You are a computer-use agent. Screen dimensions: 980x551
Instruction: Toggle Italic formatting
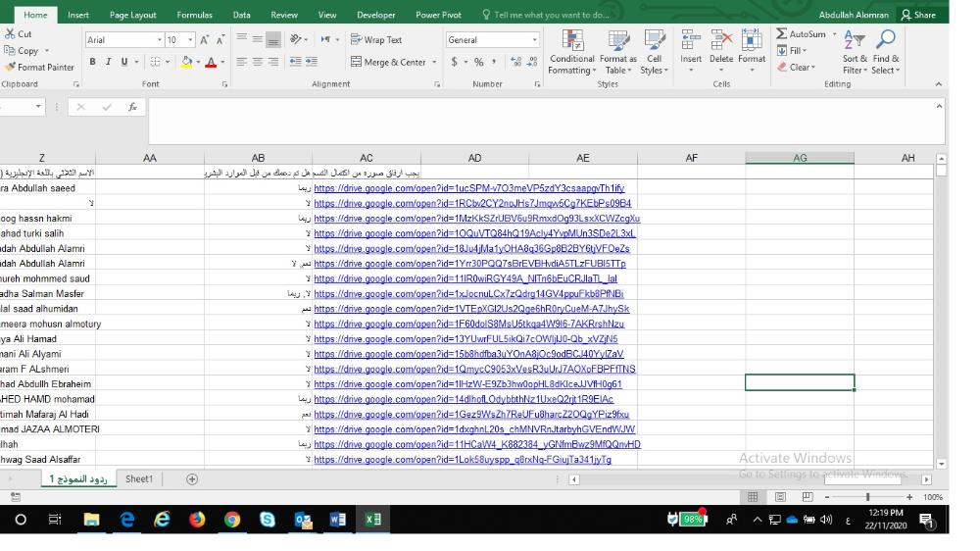tap(108, 62)
